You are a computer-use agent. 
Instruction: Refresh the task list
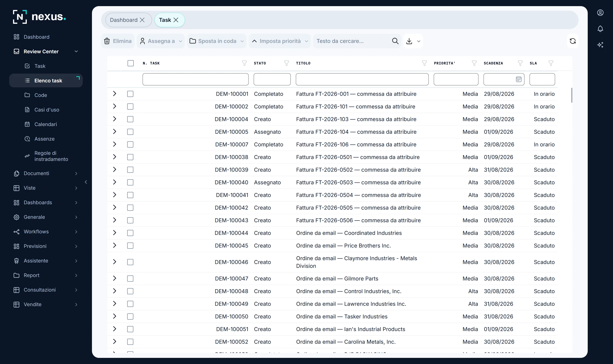click(x=573, y=41)
